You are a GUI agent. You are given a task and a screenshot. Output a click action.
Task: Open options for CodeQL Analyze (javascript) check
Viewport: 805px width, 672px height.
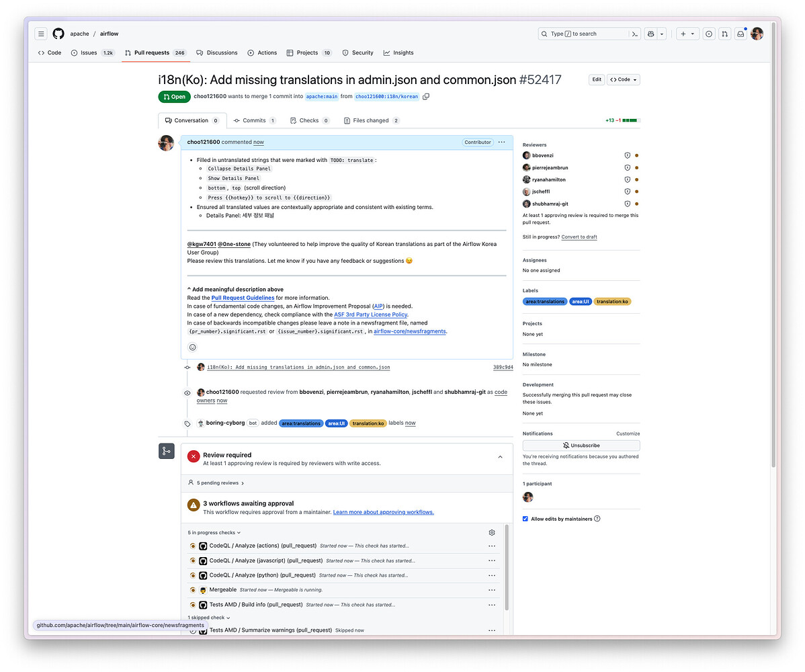click(492, 560)
